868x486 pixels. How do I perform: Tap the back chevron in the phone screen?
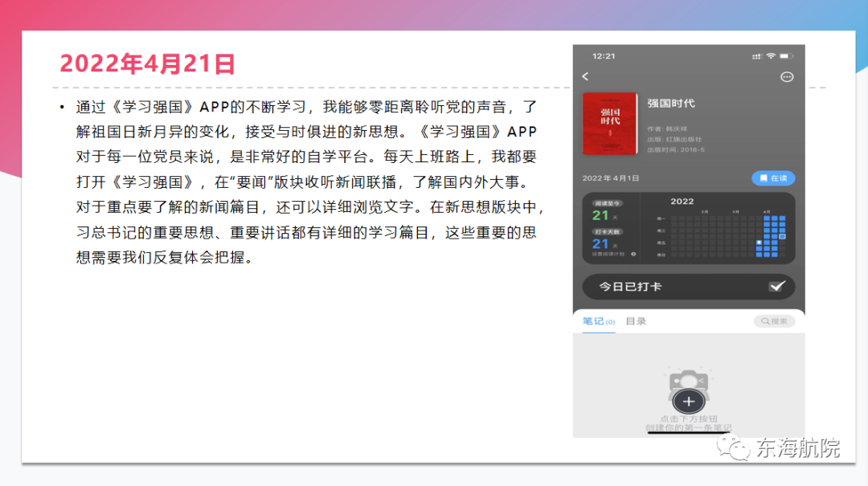tap(585, 76)
